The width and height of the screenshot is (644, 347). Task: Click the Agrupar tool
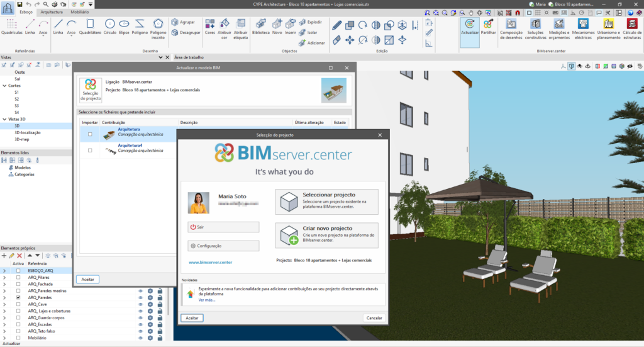pyautogui.click(x=183, y=22)
